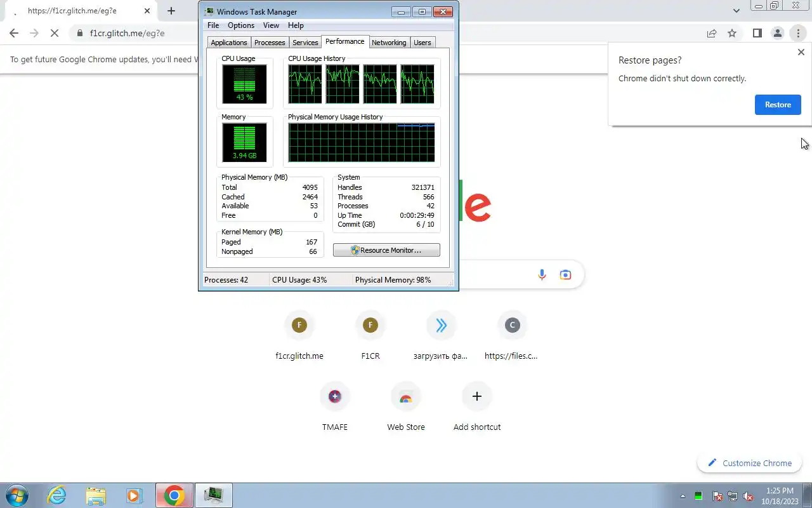Image resolution: width=812 pixels, height=508 pixels.
Task: Click Processes: 42 in status bar
Action: click(x=226, y=280)
